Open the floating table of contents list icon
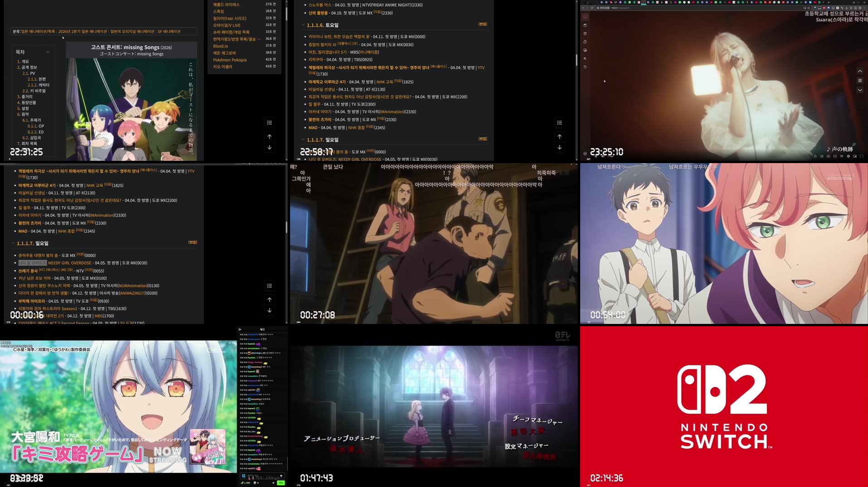 pyautogui.click(x=559, y=122)
